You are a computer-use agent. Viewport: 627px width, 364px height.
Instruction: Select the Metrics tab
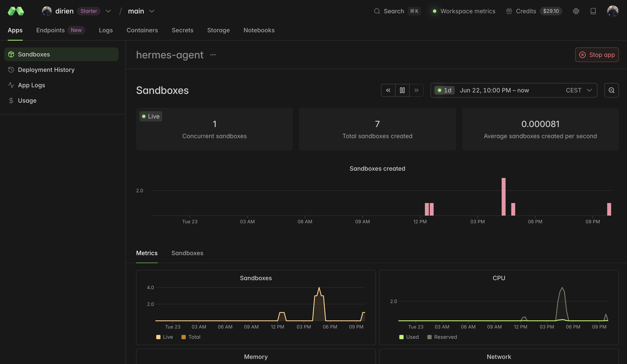pos(147,253)
